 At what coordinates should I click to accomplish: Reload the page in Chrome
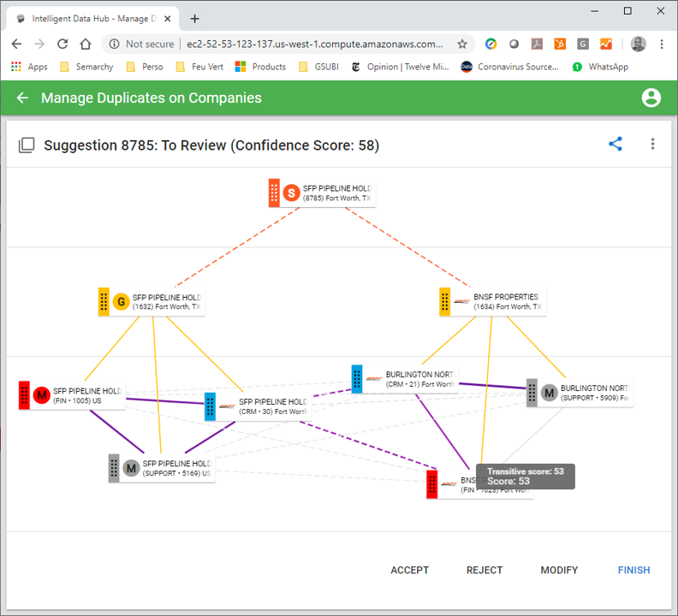[62, 44]
